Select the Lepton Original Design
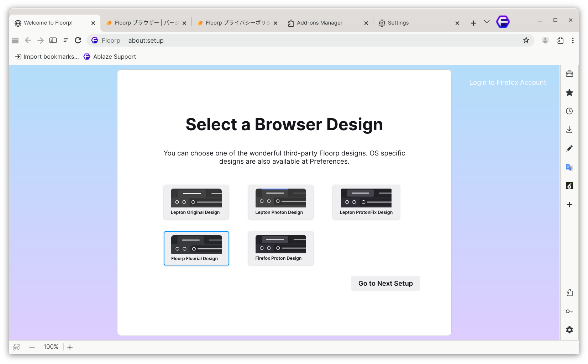 point(196,202)
